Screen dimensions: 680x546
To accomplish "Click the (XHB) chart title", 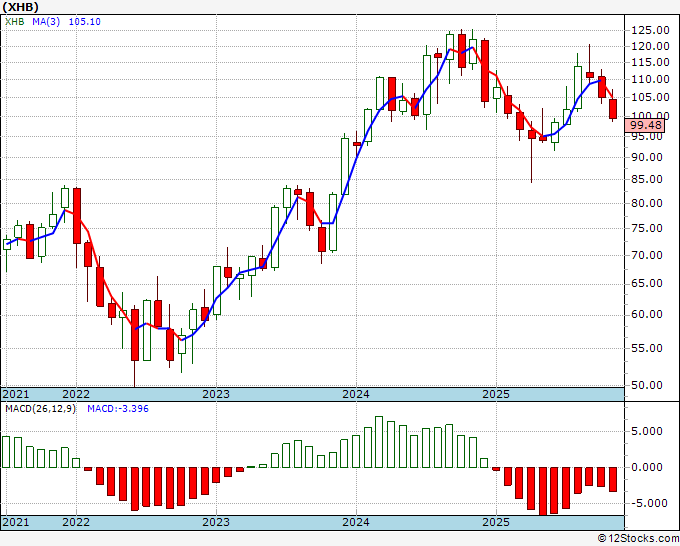I will [20, 7].
